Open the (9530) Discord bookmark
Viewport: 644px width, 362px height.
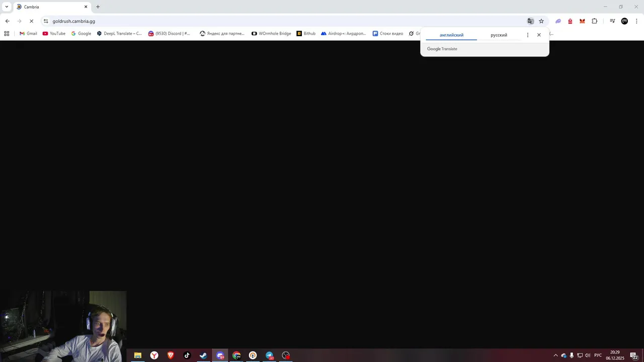169,34
